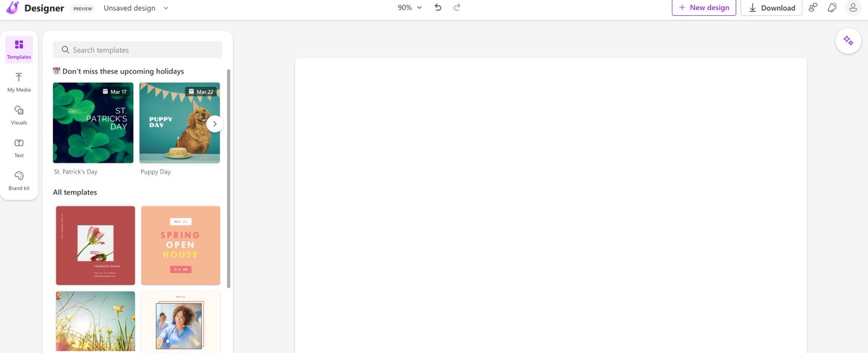The width and height of the screenshot is (868, 353).
Task: Open the Visuals panel
Action: pyautogui.click(x=19, y=115)
